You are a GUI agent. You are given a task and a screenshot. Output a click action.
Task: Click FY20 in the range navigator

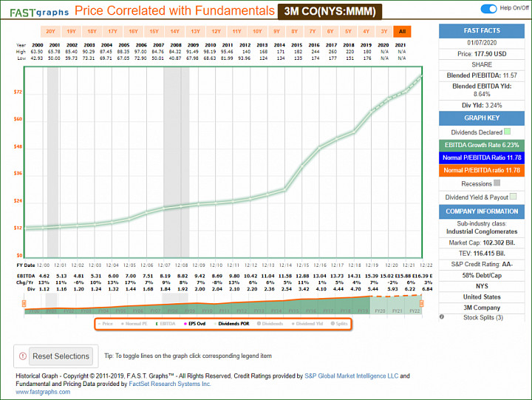coord(380,311)
